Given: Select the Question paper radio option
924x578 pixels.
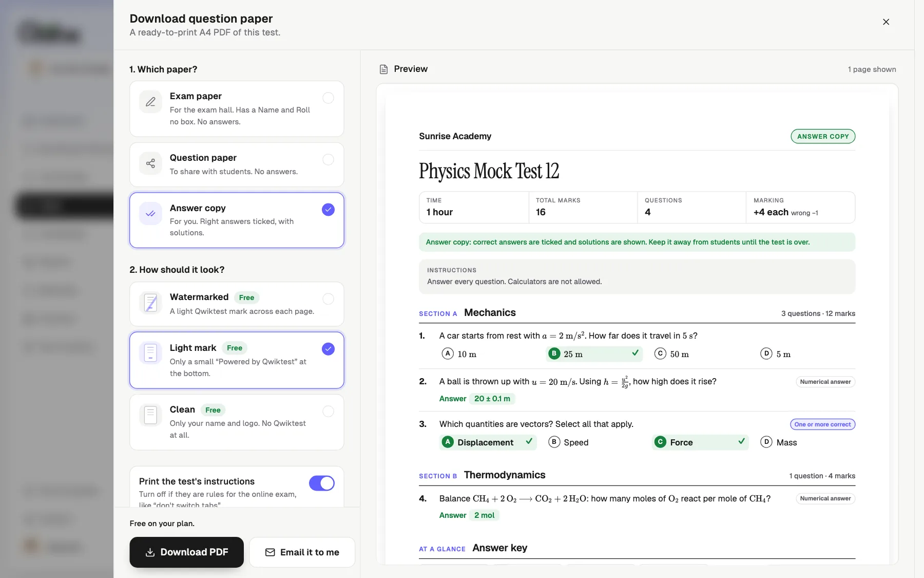Looking at the screenshot, I should pos(328,159).
